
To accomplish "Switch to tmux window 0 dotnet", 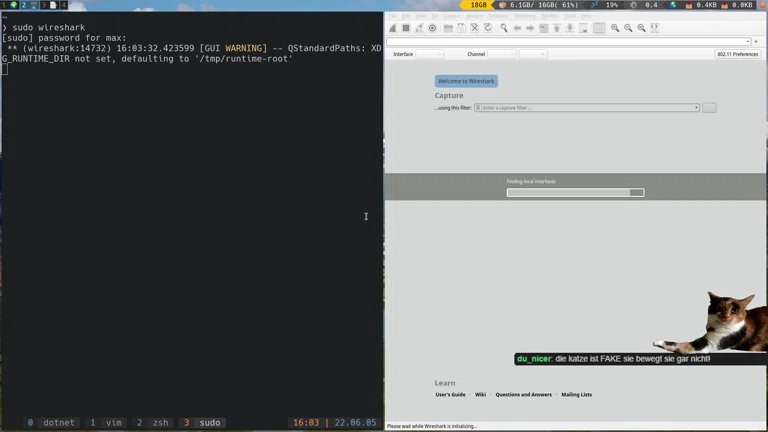I will [x=51, y=423].
